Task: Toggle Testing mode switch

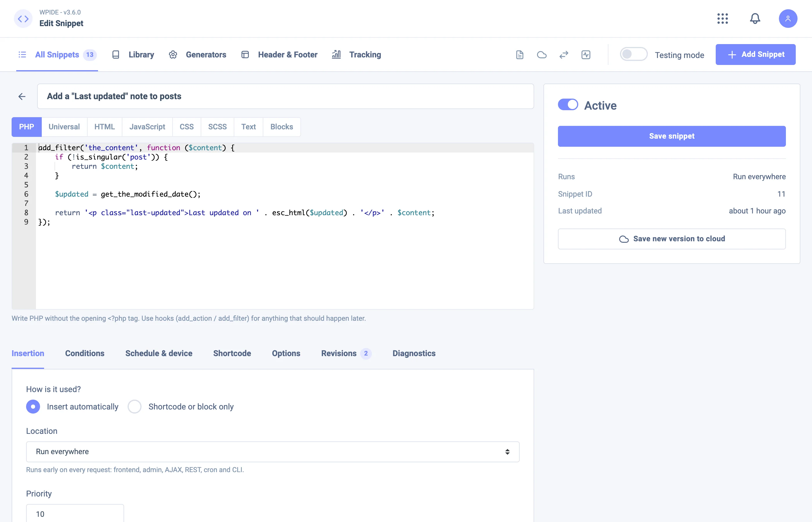Action: 633,54
